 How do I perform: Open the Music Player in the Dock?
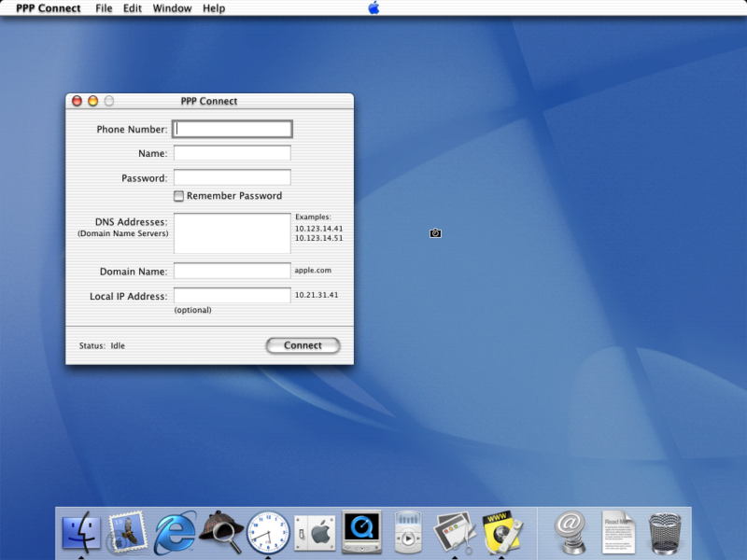408,529
